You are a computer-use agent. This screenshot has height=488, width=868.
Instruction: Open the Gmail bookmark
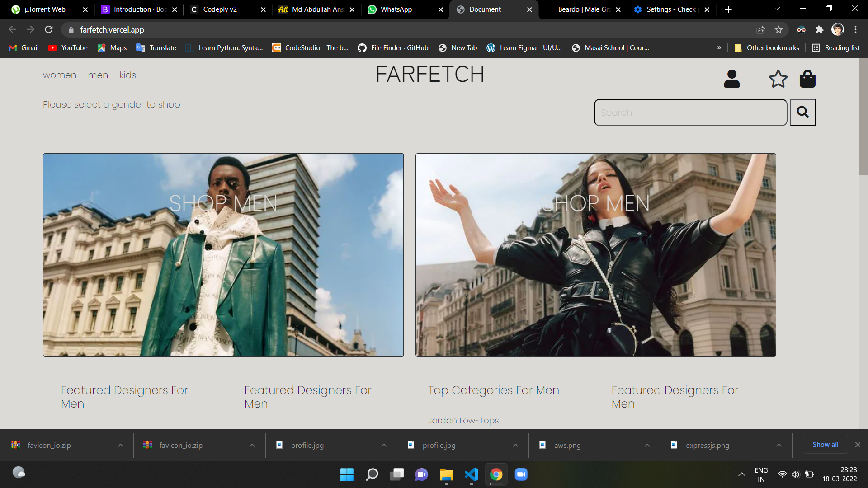pyautogui.click(x=24, y=48)
